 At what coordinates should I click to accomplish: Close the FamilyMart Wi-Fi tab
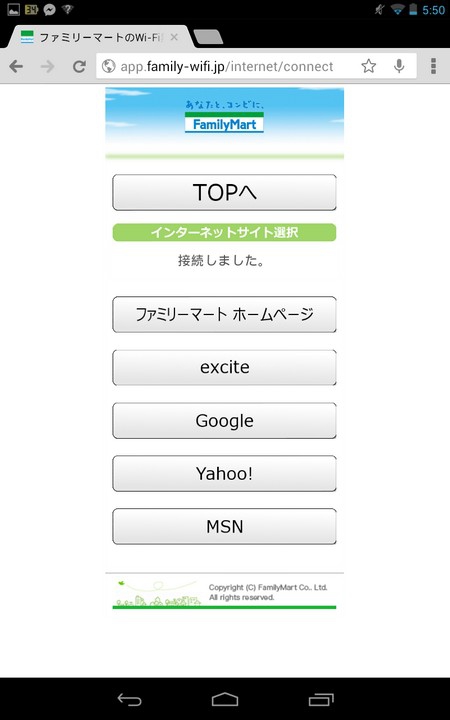coord(174,37)
